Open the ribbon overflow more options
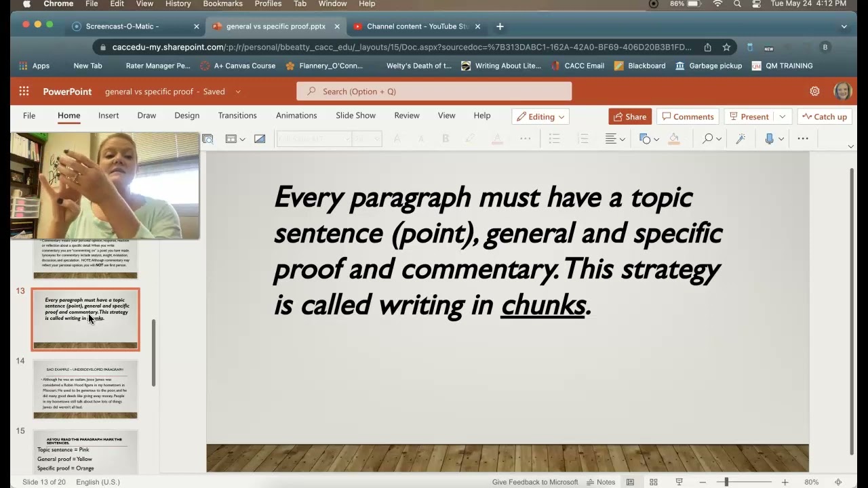The image size is (868, 488). click(x=803, y=138)
